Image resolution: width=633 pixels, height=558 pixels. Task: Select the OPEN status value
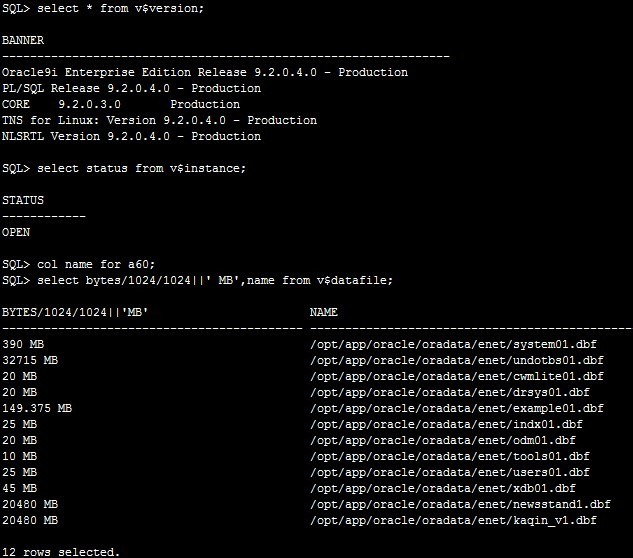click(16, 232)
